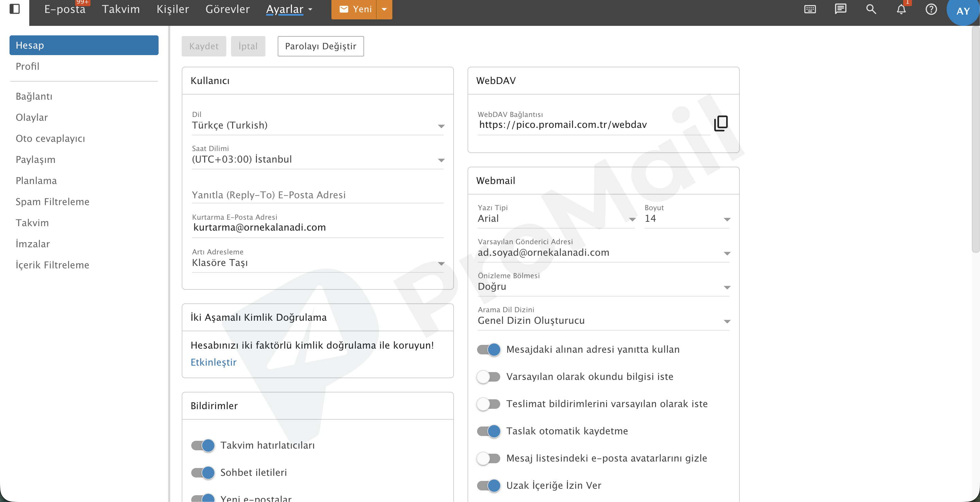Toggle Mesaj listesindeki e-posta avatarlarını gizle
The height and width of the screenshot is (502, 980).
click(489, 458)
